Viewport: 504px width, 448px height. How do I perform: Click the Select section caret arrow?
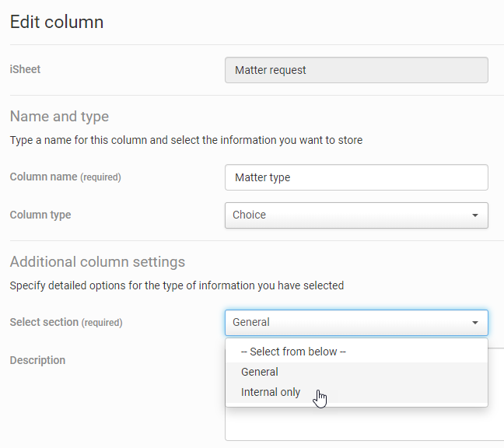(475, 323)
